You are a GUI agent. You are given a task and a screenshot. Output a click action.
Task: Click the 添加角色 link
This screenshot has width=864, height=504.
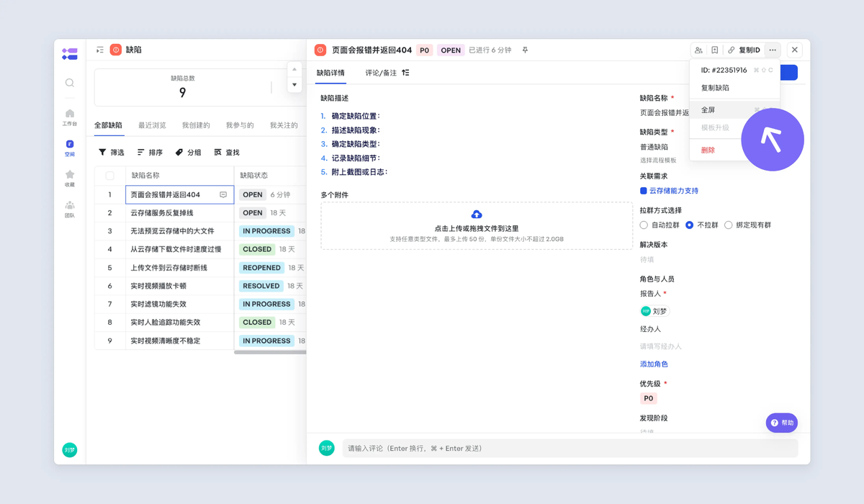[654, 364]
